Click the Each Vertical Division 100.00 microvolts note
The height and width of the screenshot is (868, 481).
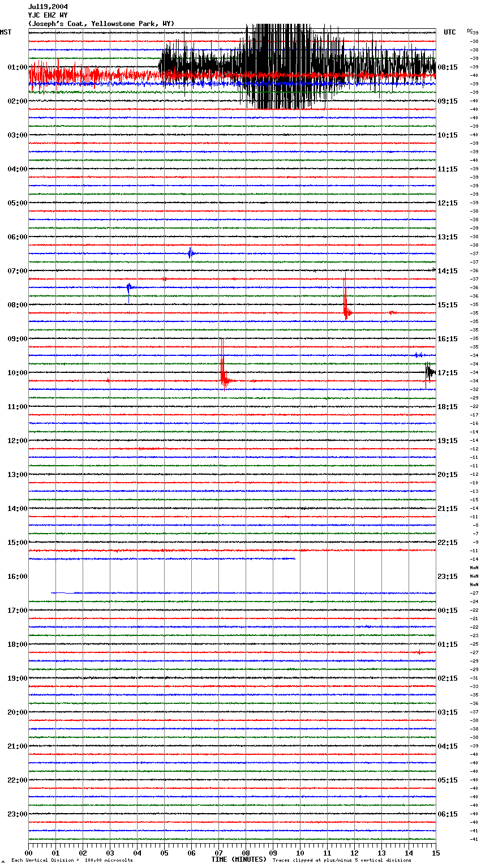point(72,861)
